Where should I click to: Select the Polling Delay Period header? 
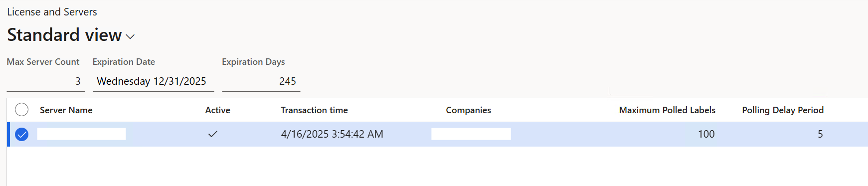[x=783, y=110]
